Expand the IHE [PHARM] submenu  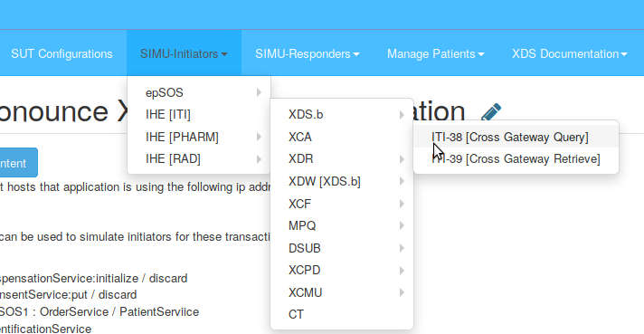pos(199,137)
